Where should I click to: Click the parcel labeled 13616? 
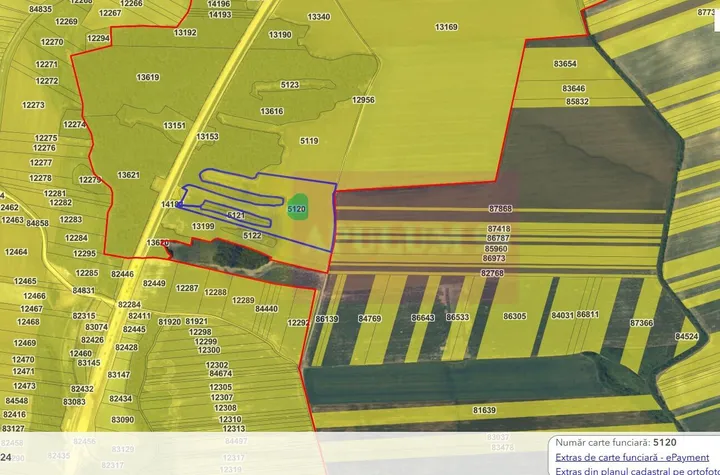coord(272,112)
